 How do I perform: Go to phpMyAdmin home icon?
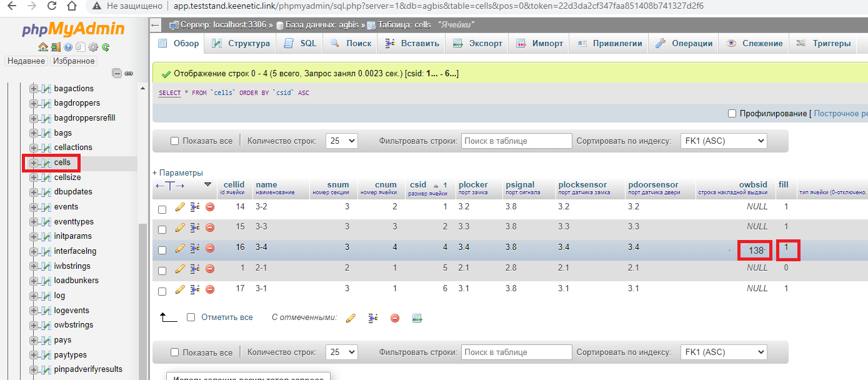pyautogui.click(x=42, y=47)
